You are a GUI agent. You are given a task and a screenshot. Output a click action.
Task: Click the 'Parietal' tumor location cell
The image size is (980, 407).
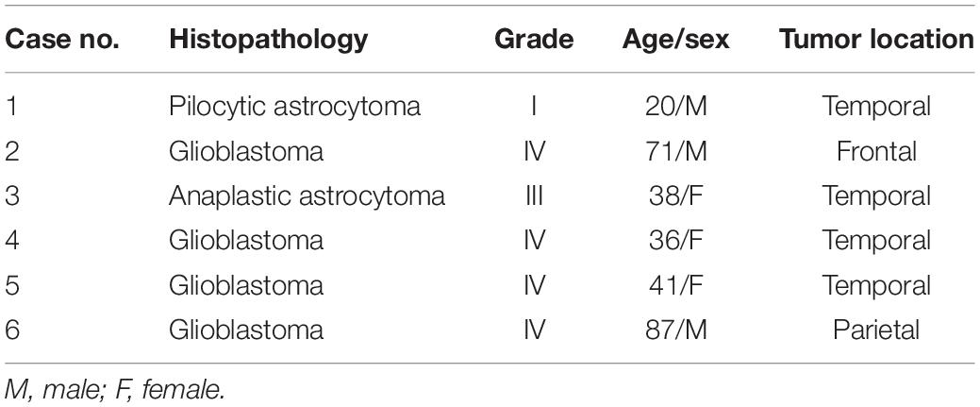pos(876,330)
